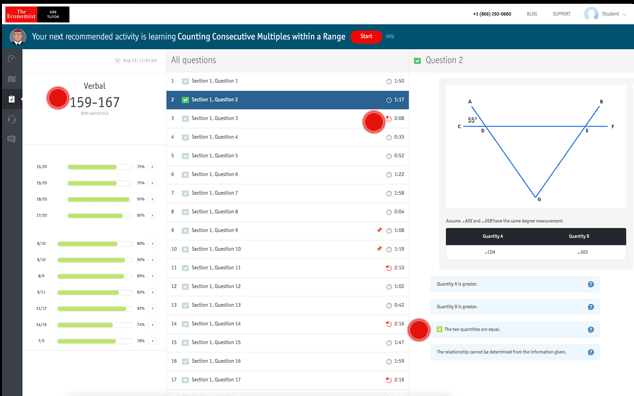Click the pin icon on Question 10 row
This screenshot has height=396, width=634.
[379, 249]
